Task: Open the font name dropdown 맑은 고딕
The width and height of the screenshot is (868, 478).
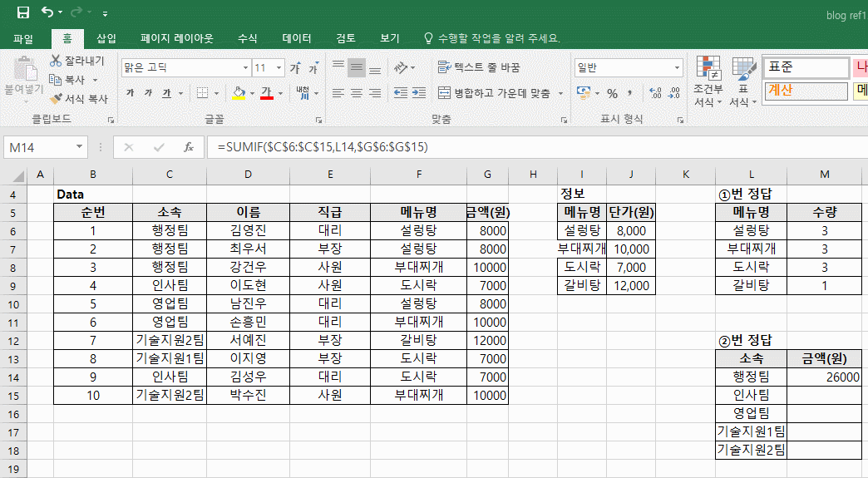Action: pos(245,68)
